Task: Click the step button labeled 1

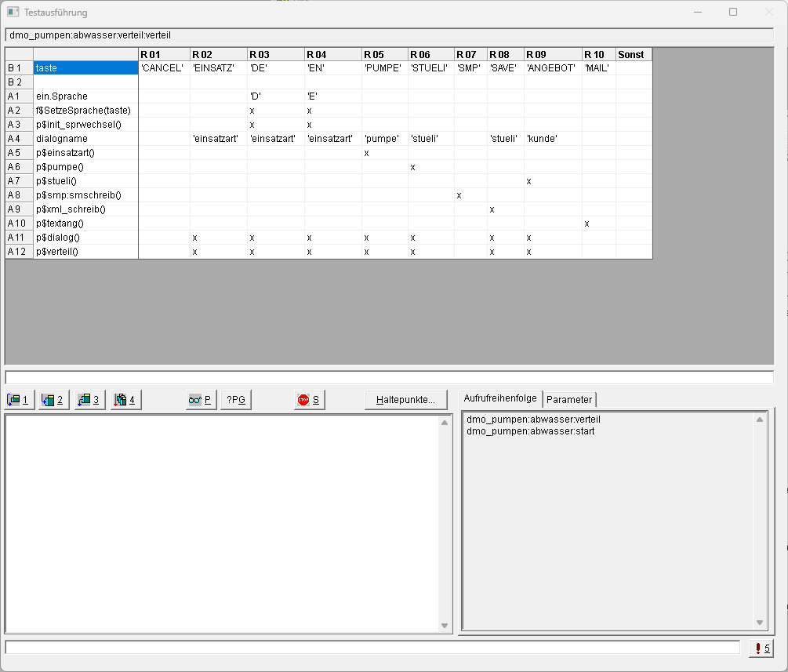Action: pos(18,400)
